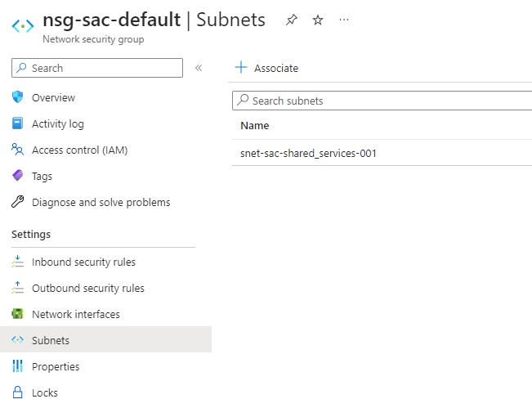The image size is (532, 399).
Task: Open Access control (IAM)
Action: click(x=80, y=150)
